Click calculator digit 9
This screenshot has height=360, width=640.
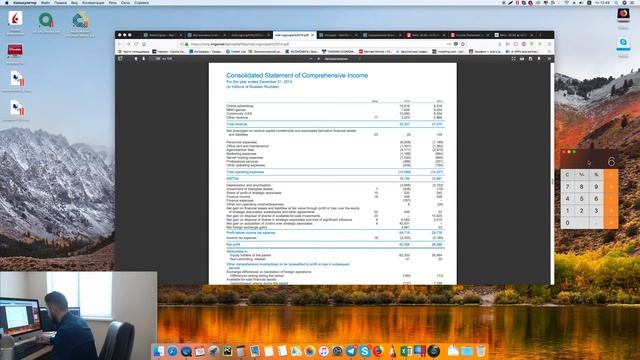click(596, 187)
